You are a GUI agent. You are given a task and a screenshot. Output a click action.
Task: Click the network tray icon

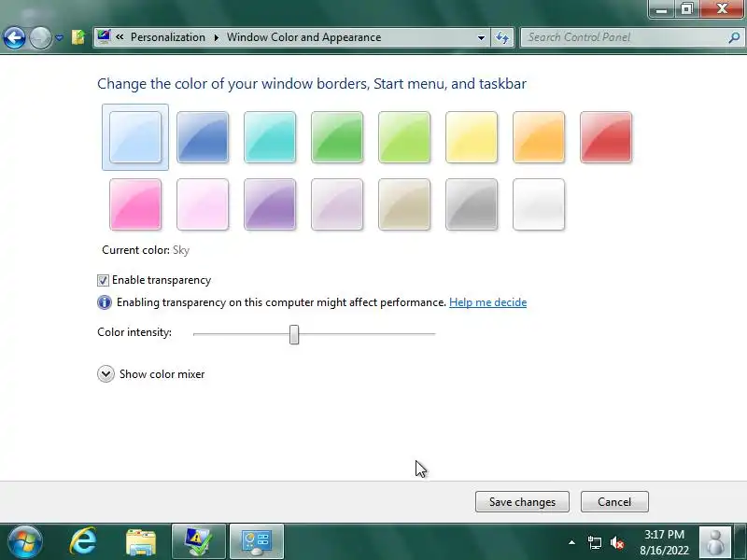[594, 542]
